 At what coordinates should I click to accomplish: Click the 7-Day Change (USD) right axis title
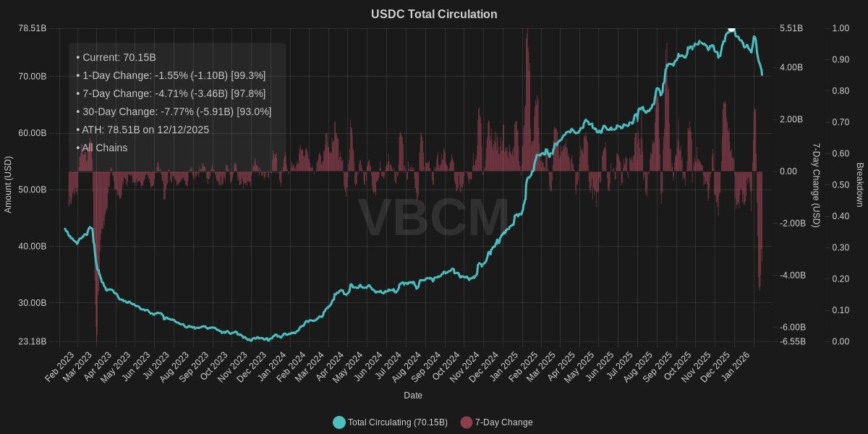click(x=816, y=184)
